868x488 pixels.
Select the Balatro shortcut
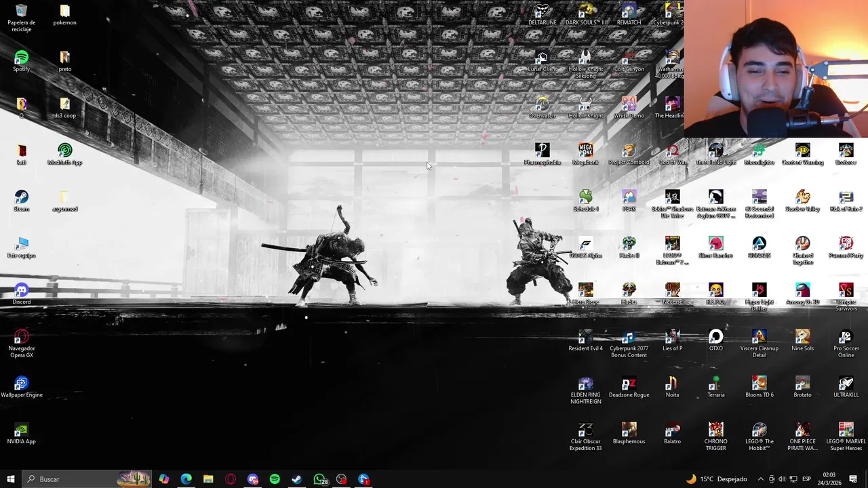pyautogui.click(x=672, y=433)
